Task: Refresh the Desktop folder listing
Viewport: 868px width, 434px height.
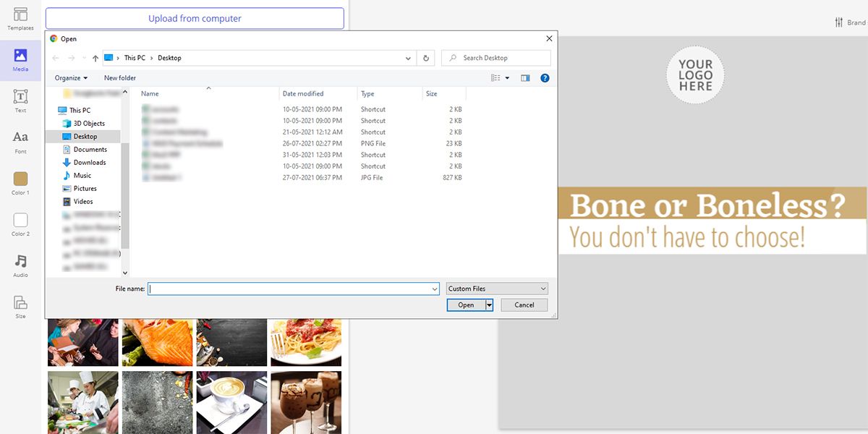Action: point(427,58)
